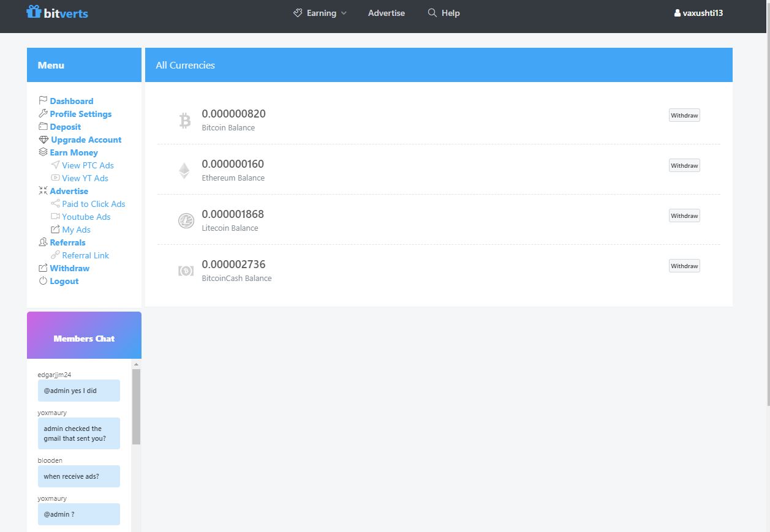Screen dimensions: 770x532
Task: Click the Youtube Ads camera icon
Action: coord(55,217)
